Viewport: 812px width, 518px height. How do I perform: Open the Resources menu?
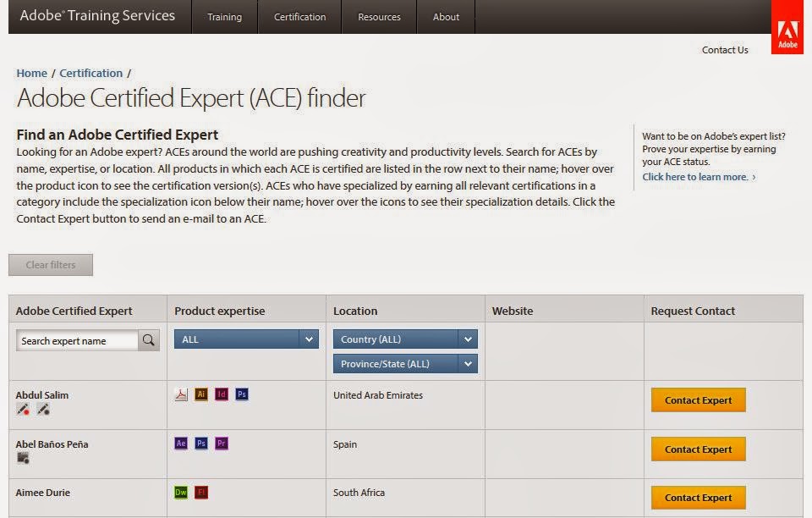pyautogui.click(x=378, y=16)
